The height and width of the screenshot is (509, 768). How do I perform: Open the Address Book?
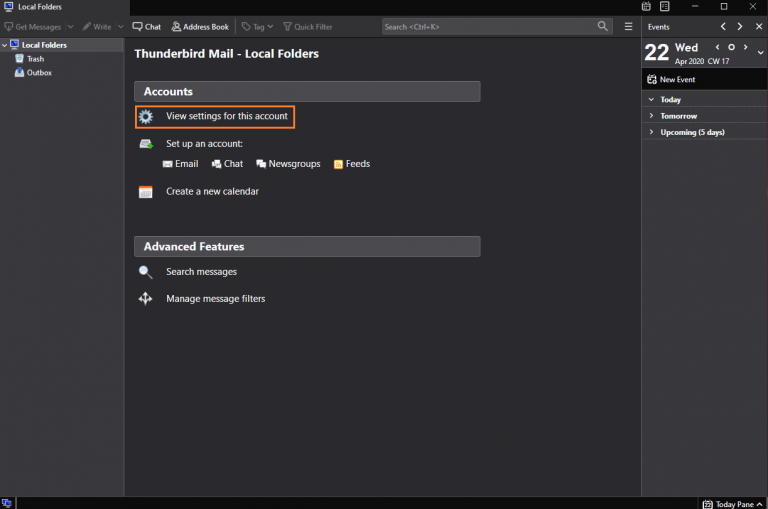pos(200,27)
